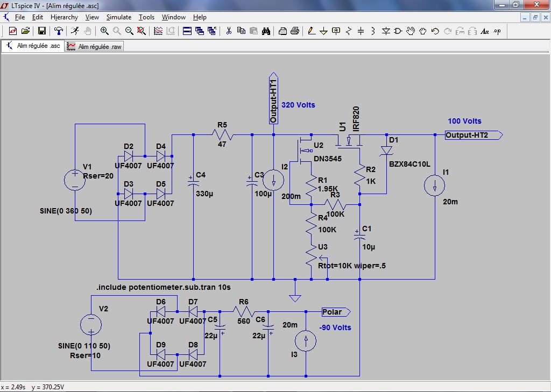Click the Pick Visible Traces waveform icon
The height and width of the screenshot is (392, 551).
click(158, 31)
